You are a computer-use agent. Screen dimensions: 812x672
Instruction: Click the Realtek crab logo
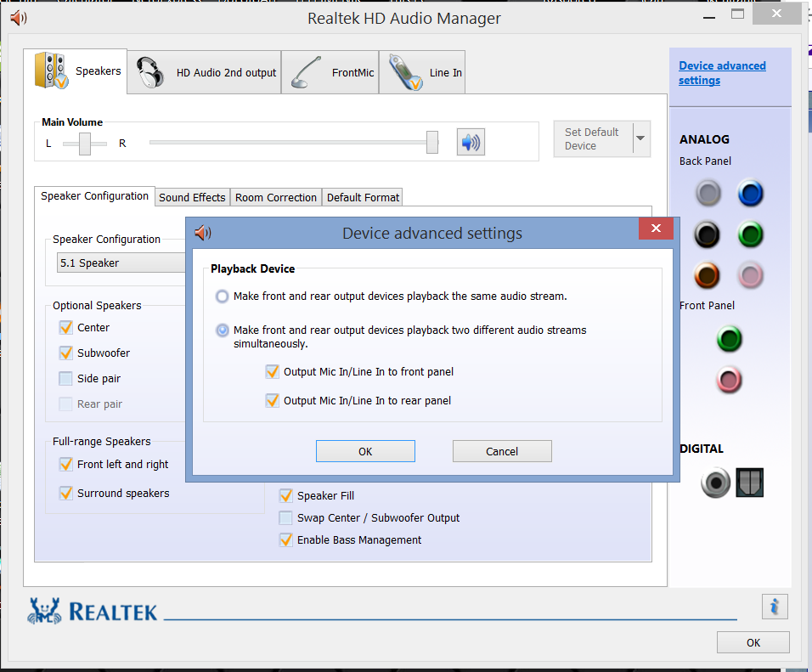[44, 611]
